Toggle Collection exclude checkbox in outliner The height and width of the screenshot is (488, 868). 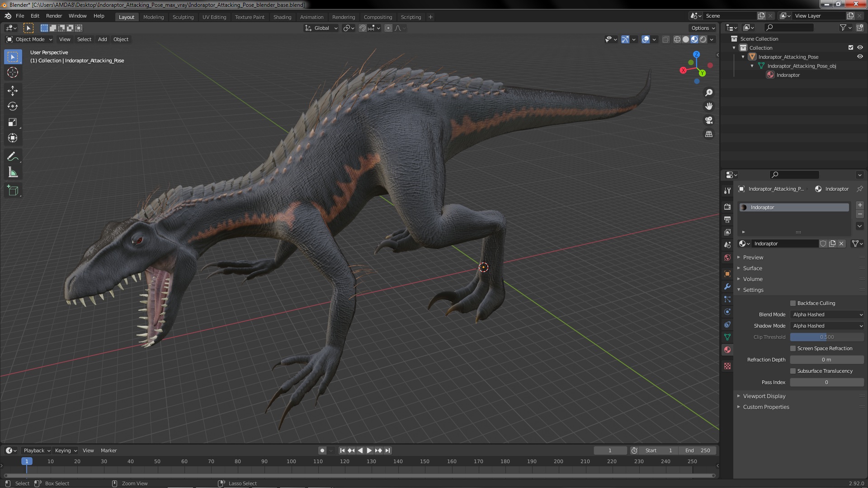click(x=851, y=47)
